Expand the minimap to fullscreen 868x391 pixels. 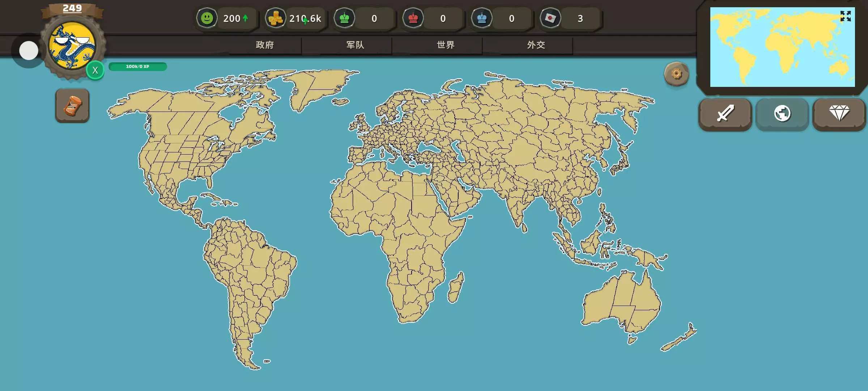pyautogui.click(x=845, y=16)
